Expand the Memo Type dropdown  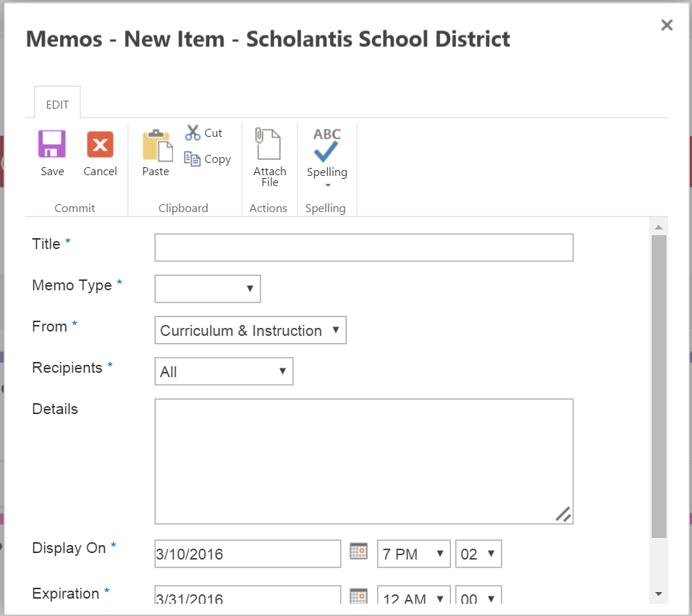click(208, 289)
